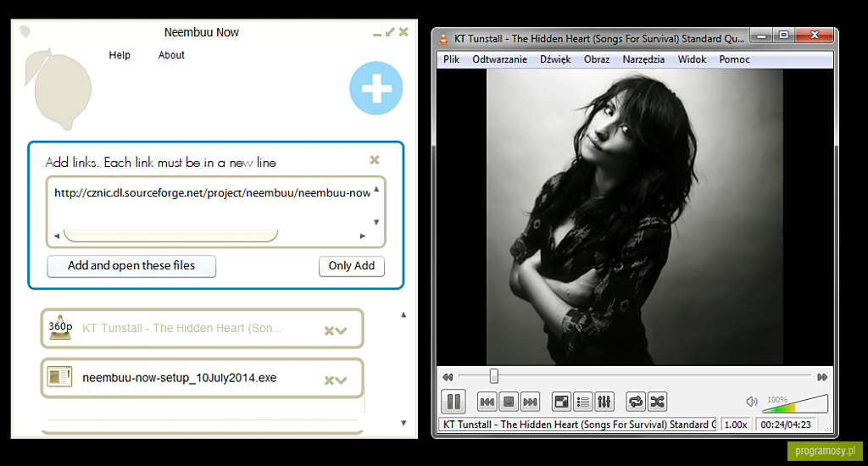Open the Obraz menu in VLC
This screenshot has height=466, width=868.
click(x=597, y=59)
